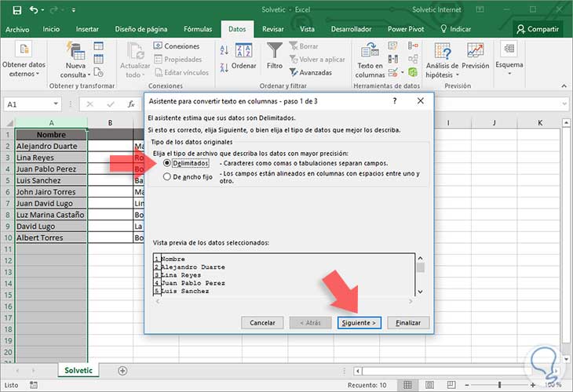Image resolution: width=573 pixels, height=392 pixels.
Task: Click the Validación de datos icon
Action: pyautogui.click(x=392, y=72)
